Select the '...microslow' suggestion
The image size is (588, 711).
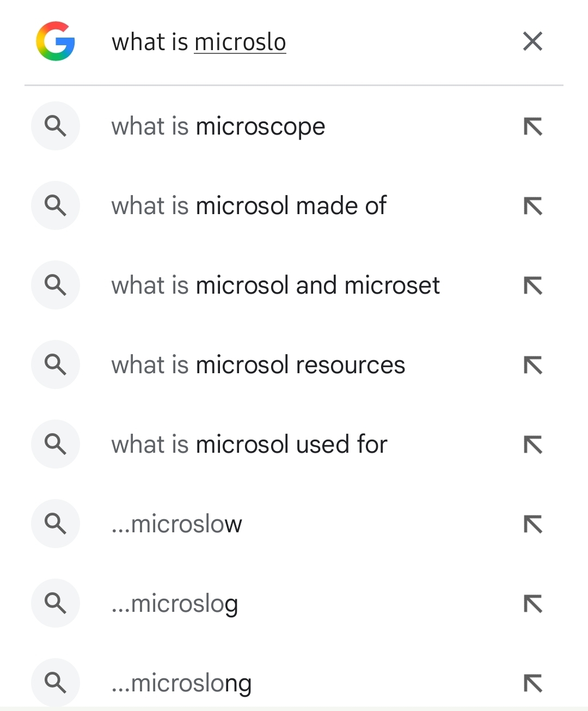pos(177,524)
